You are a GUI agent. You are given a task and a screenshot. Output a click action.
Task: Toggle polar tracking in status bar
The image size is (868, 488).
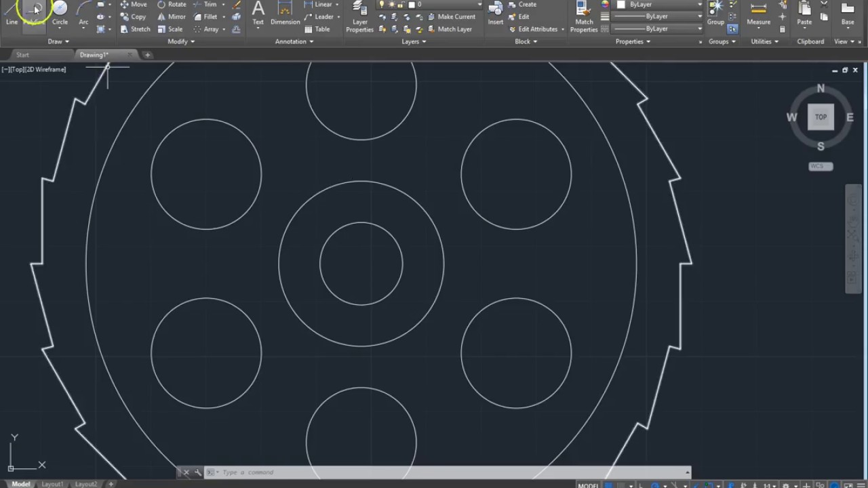654,485
